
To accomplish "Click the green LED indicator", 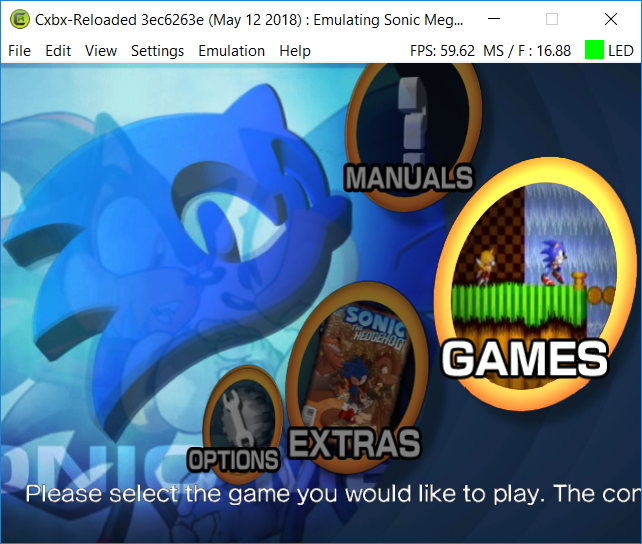I will 594,50.
